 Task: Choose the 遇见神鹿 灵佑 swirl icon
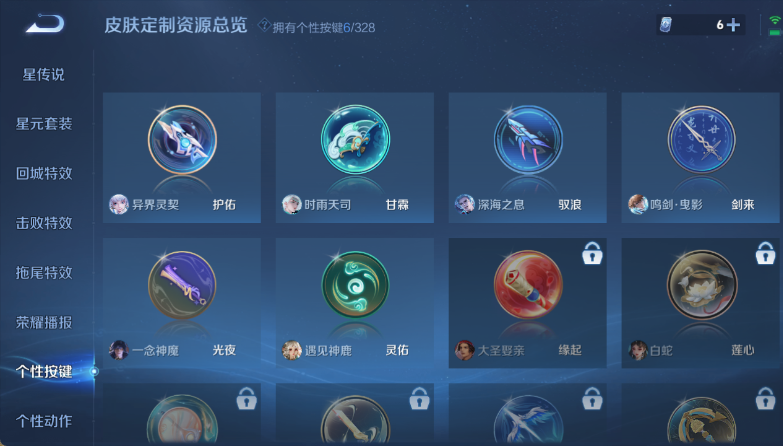[x=355, y=285]
